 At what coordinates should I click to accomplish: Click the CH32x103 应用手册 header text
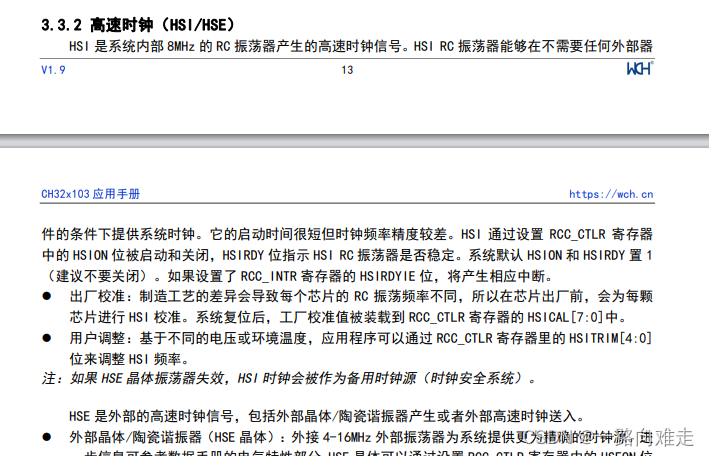[90, 194]
